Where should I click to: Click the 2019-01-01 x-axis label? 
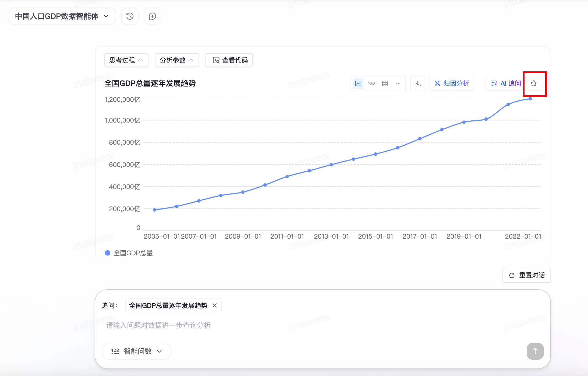464,236
